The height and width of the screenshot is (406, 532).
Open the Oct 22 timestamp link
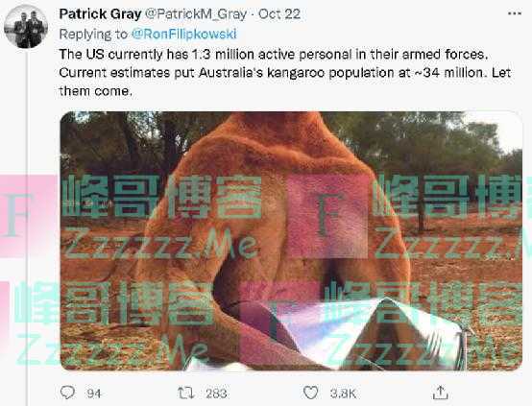[x=279, y=14]
